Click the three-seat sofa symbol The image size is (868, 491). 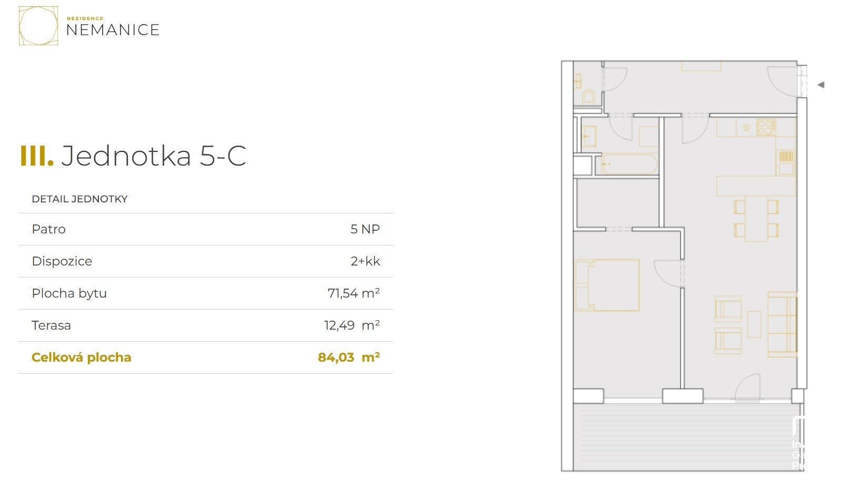click(782, 324)
